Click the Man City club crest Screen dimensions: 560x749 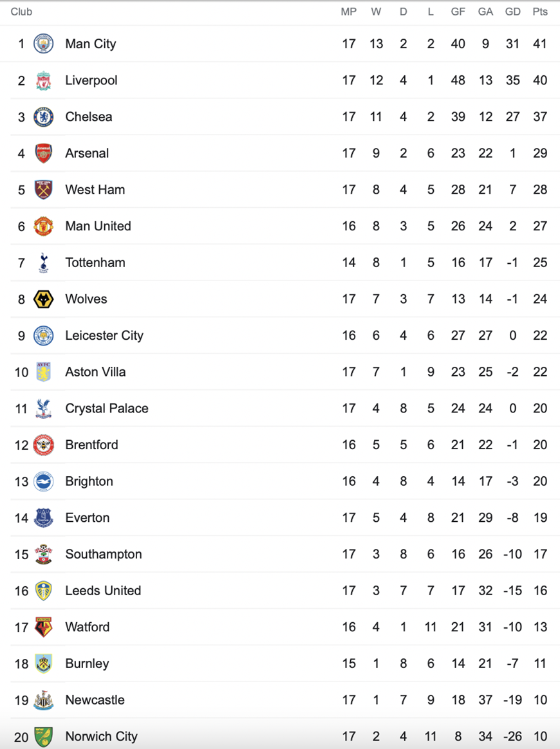click(44, 44)
